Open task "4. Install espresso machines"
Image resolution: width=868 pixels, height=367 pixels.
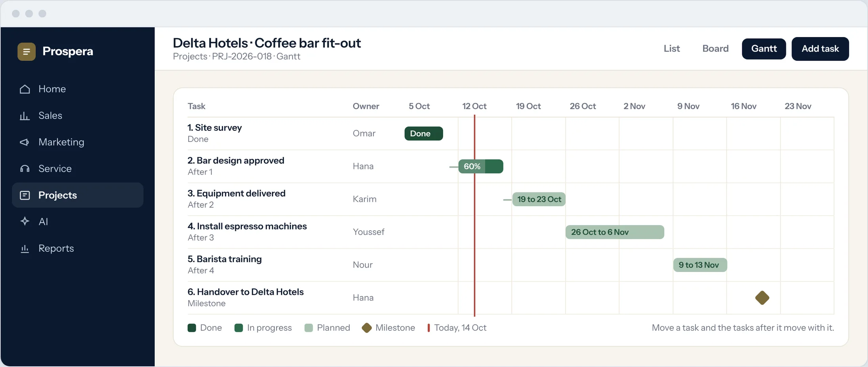(247, 226)
